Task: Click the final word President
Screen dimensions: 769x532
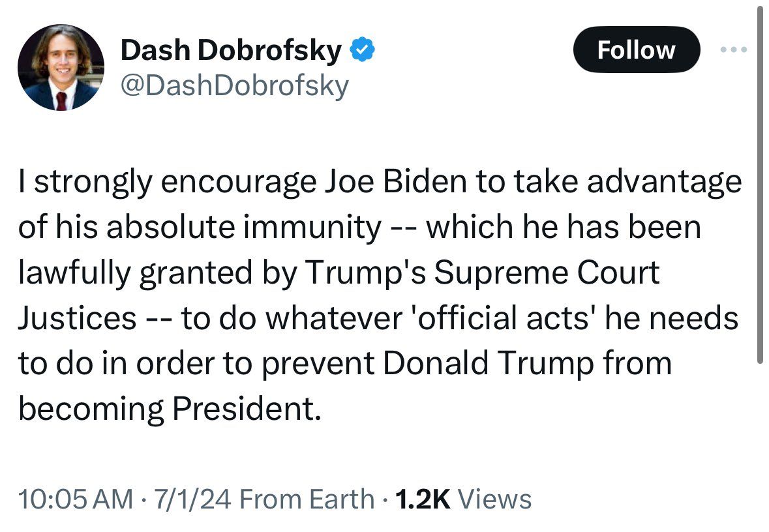Action: [247, 409]
